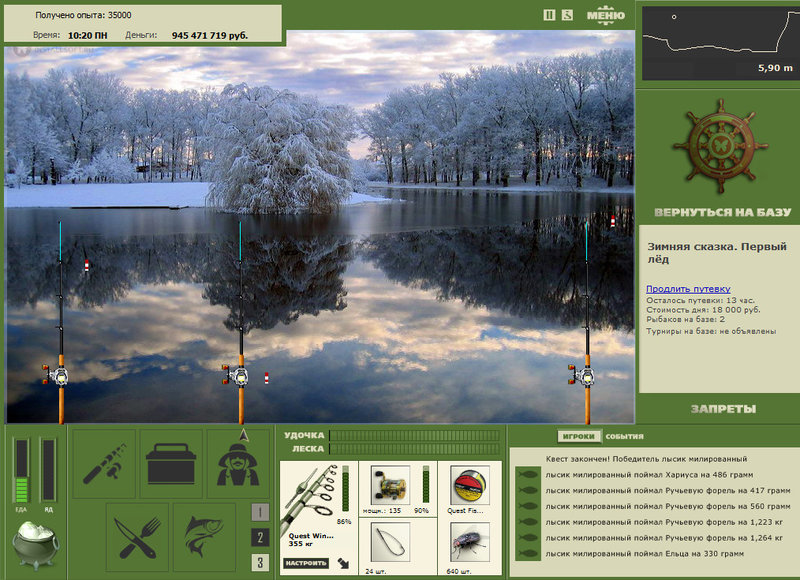Switch to the СОБЫТИЯ tab
The height and width of the screenshot is (580, 800).
(624, 437)
